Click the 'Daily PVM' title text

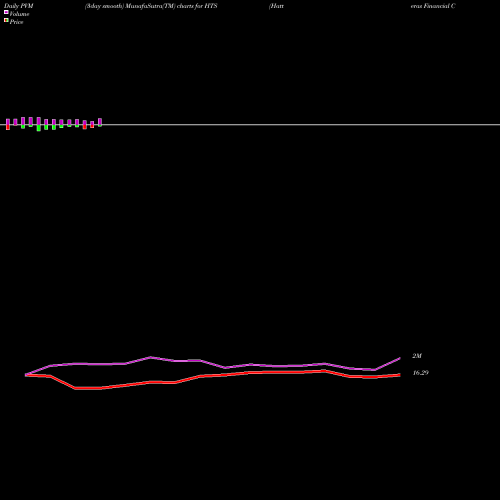pos(19,6)
